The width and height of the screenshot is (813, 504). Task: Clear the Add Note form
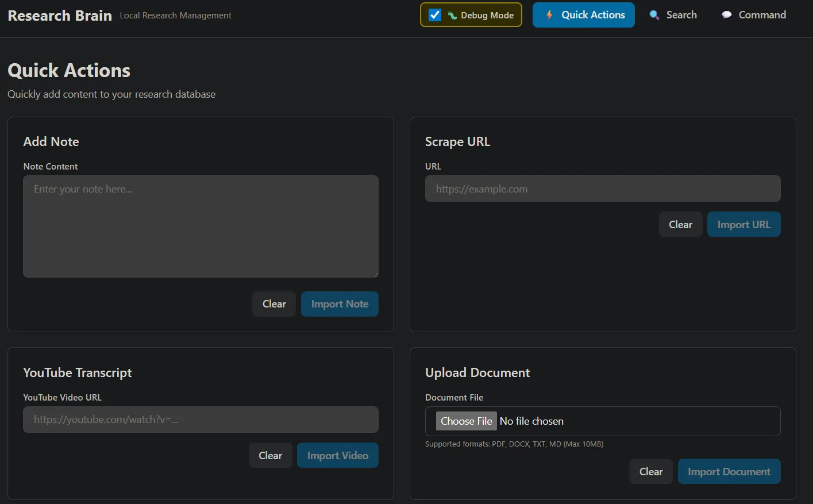[x=274, y=304]
